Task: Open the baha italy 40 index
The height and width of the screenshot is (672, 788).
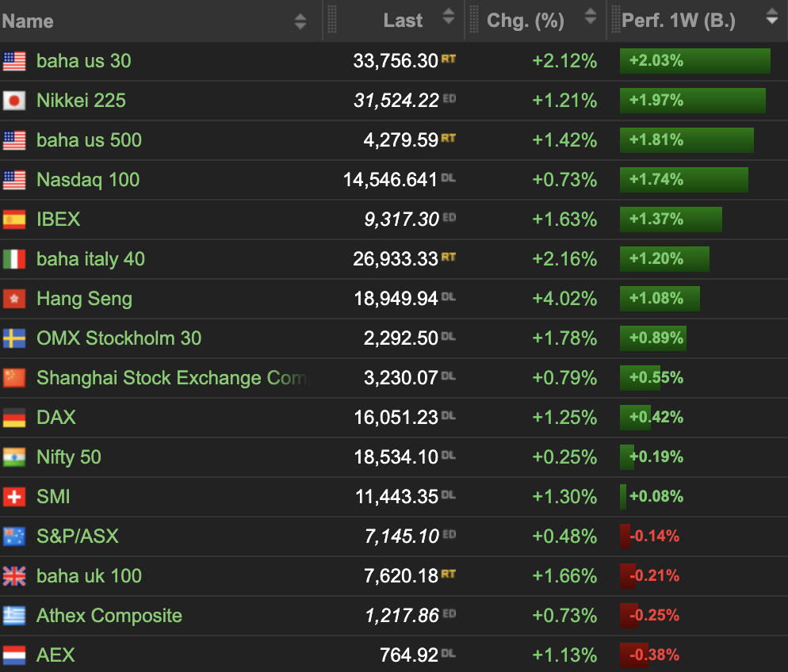Action: click(x=91, y=260)
